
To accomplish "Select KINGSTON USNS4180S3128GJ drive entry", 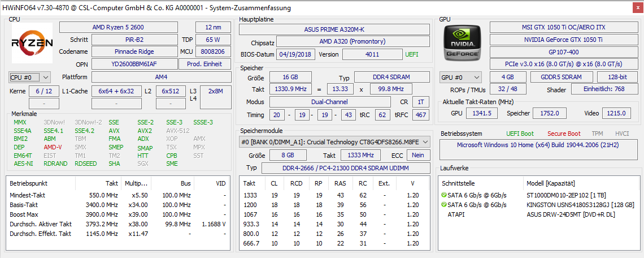I will [x=538, y=204].
